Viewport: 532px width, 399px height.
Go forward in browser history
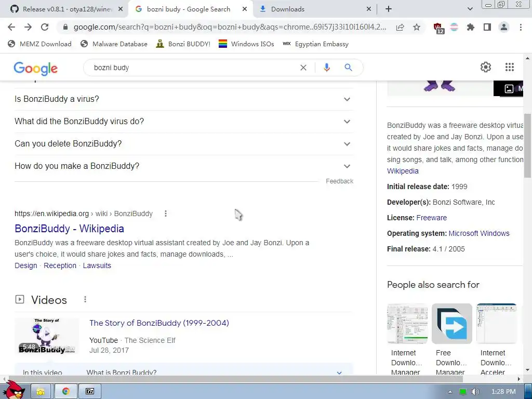point(28,27)
